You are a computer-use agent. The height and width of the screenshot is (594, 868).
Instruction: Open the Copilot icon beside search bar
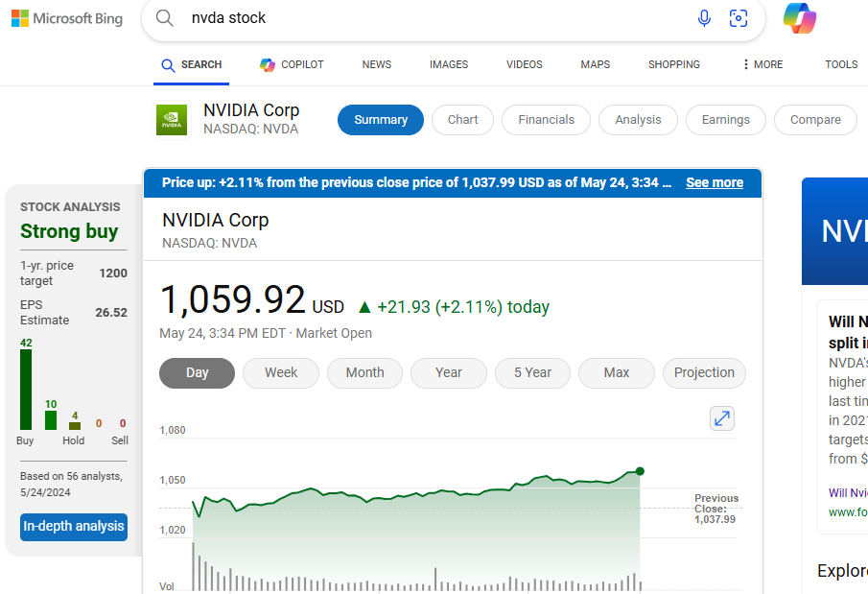pyautogui.click(x=799, y=18)
